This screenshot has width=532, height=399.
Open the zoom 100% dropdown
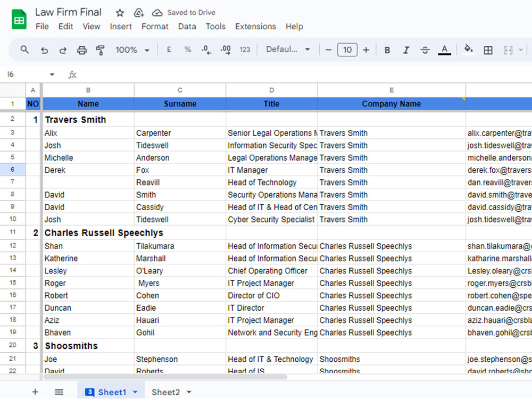132,50
